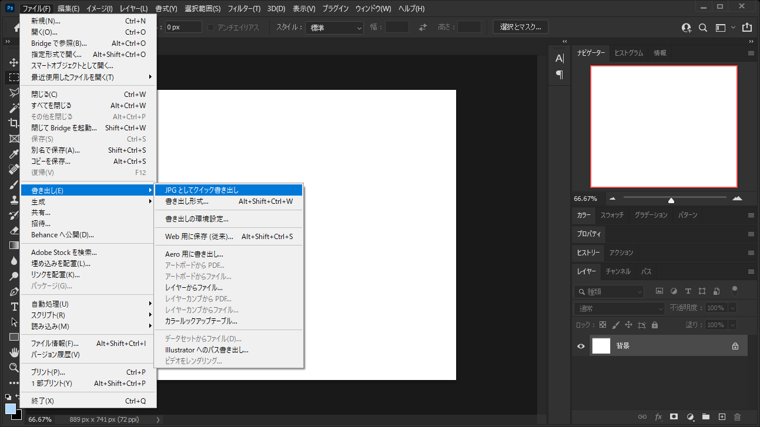This screenshot has height=427, width=760.
Task: Select the Pen tool
Action: (14, 291)
